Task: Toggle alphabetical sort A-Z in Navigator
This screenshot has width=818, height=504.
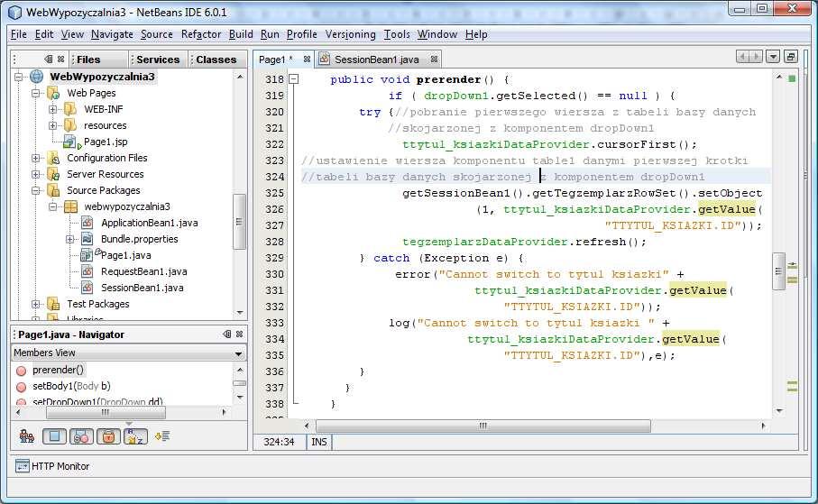Action: coord(135,436)
